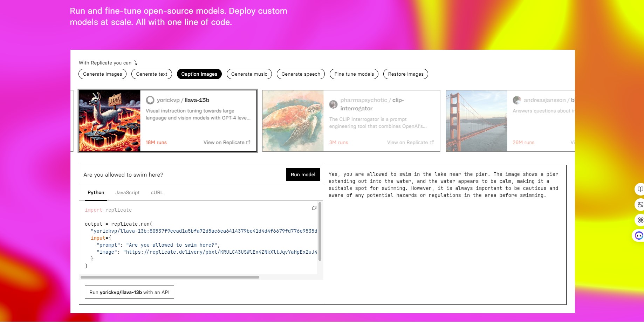Click the '3M runs' count

click(338, 142)
